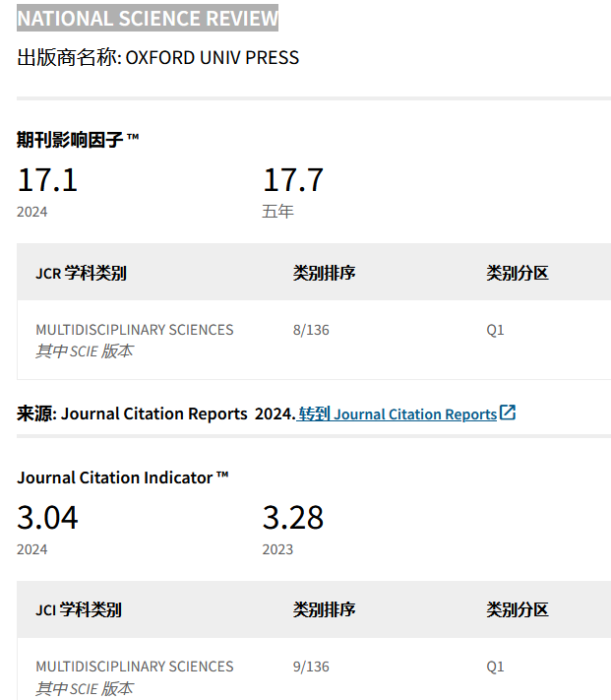The image size is (611, 700).
Task: Select the 17.7 five-year impact factor
Action: click(292, 181)
